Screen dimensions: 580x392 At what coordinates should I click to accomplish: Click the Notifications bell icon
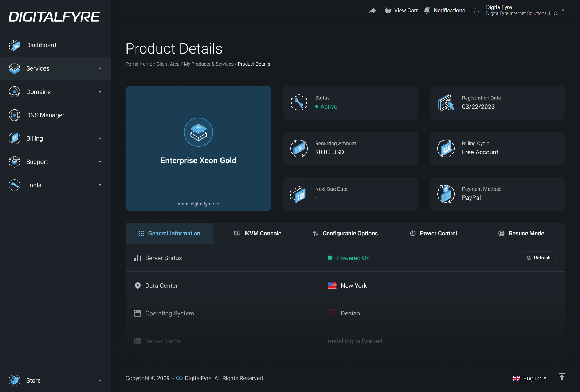point(427,11)
